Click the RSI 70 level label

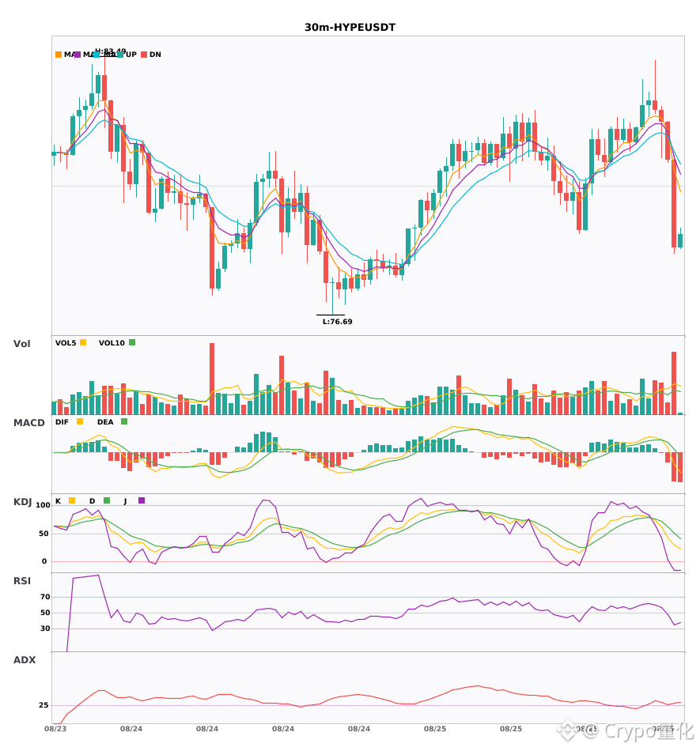[x=45, y=597]
